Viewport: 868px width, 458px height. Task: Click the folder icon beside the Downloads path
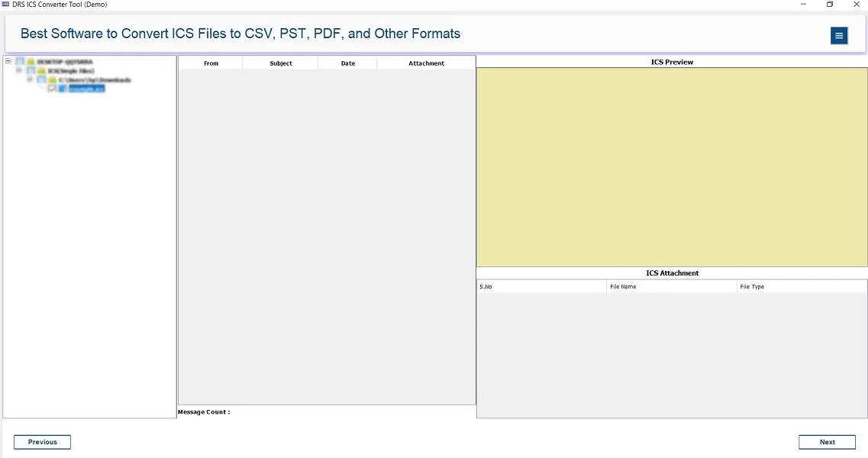(x=52, y=80)
